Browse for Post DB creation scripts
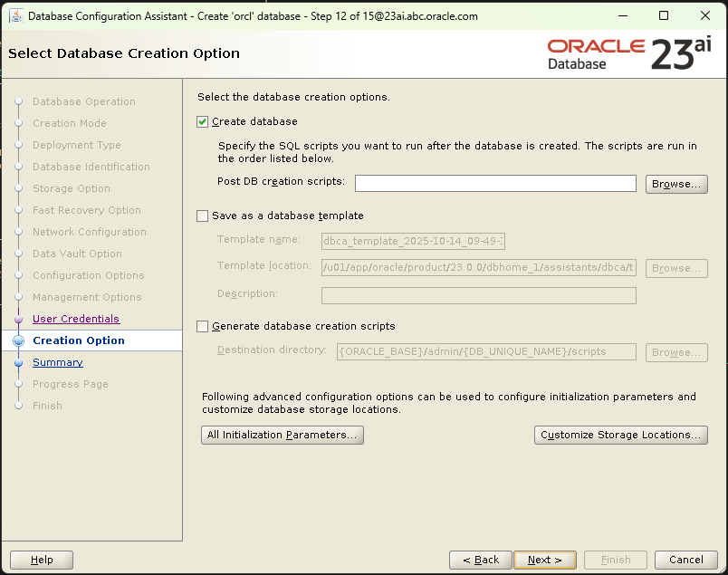Viewport: 728px width, 575px height. pyautogui.click(x=675, y=183)
